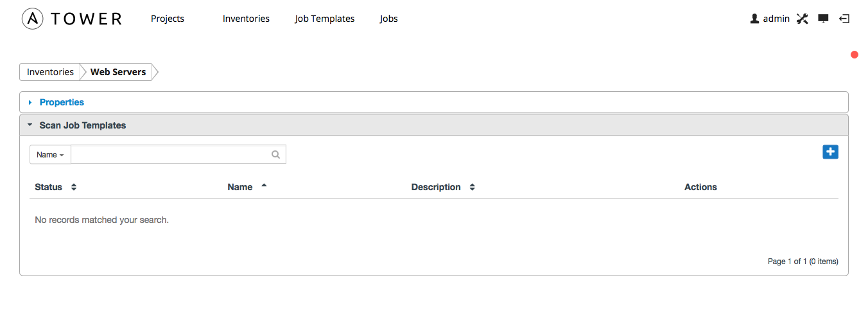
Task: Sort by Status column arrows
Action: tap(74, 187)
